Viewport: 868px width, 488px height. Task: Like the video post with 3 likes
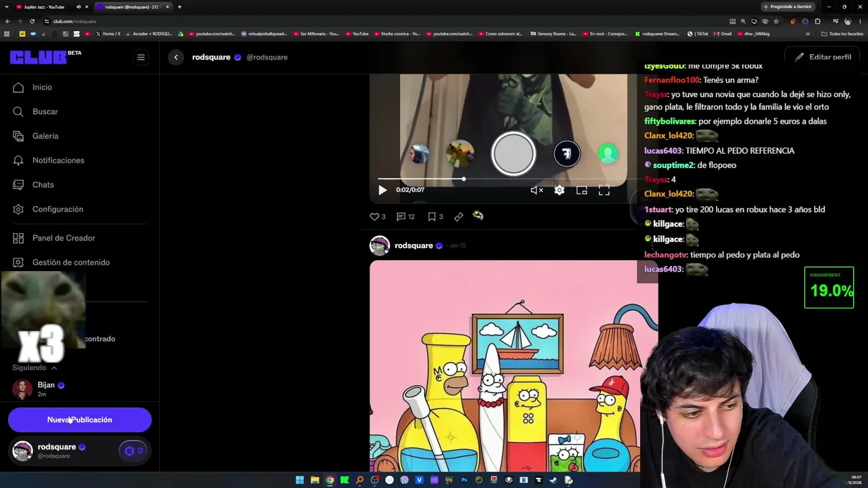pos(377,217)
